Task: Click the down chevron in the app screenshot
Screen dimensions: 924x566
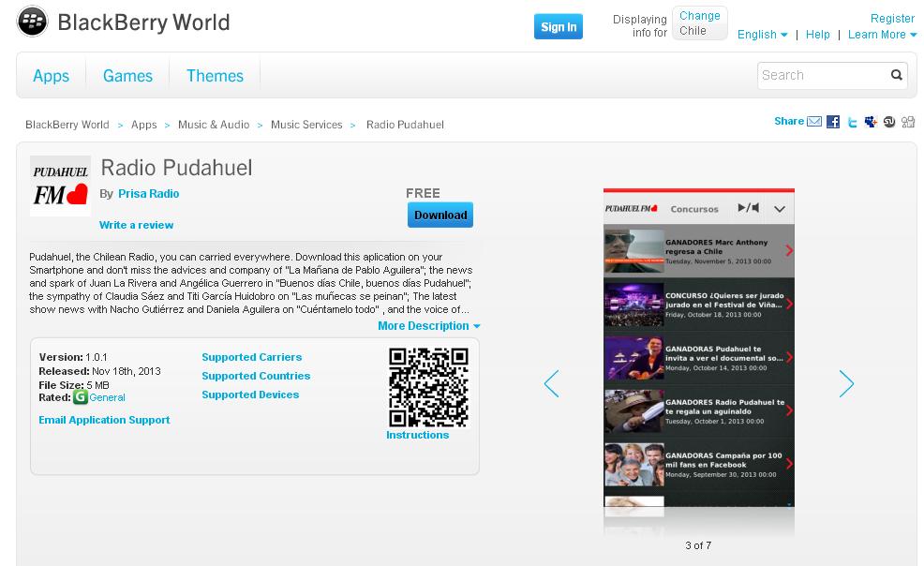Action: pyautogui.click(x=779, y=208)
